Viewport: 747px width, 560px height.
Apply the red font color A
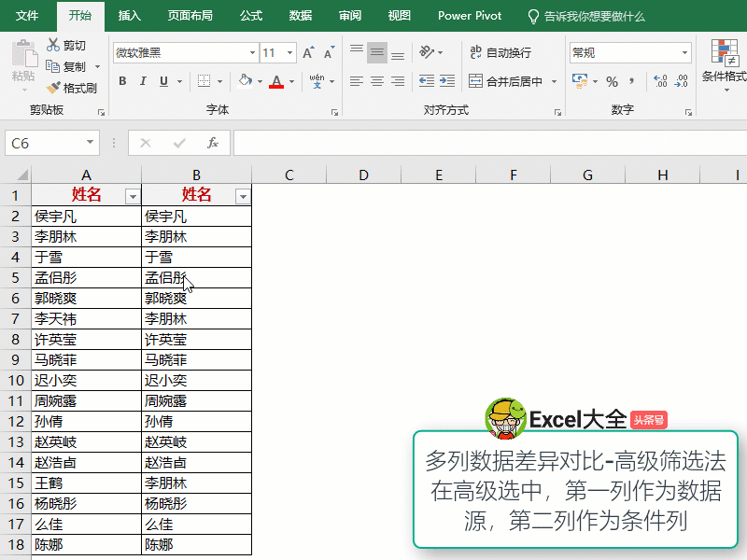276,81
